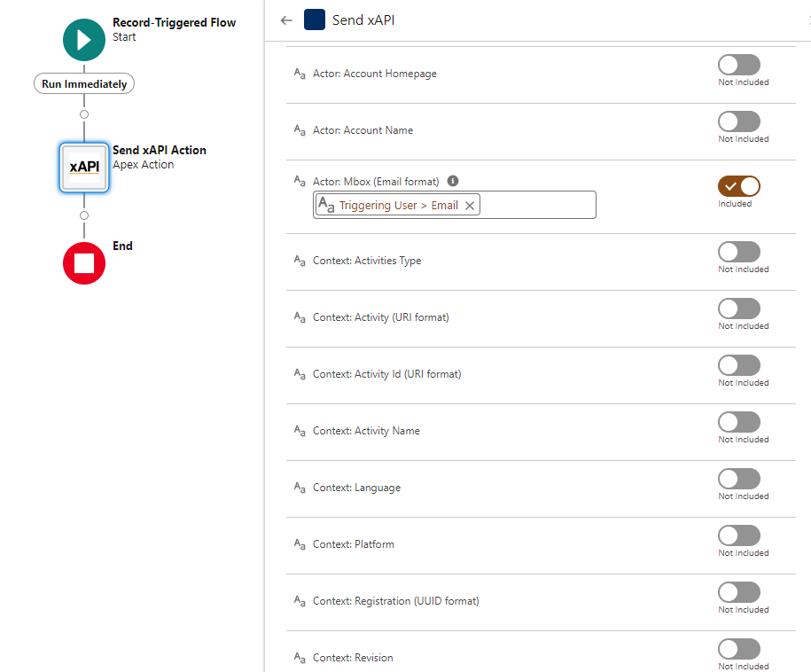811x672 pixels.
Task: Disable the Actor: Mbox included toggle
Action: [738, 186]
